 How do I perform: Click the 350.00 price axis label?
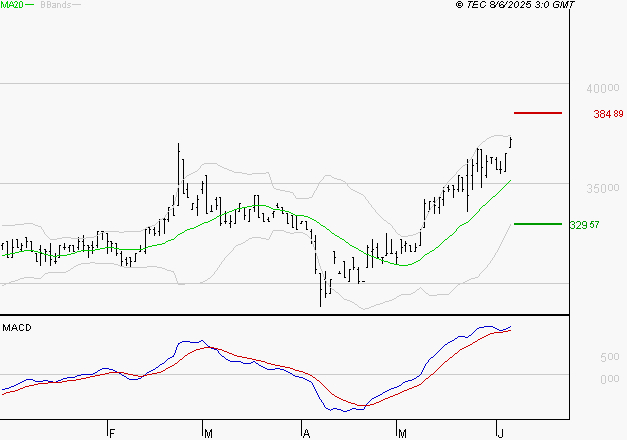pyautogui.click(x=603, y=188)
